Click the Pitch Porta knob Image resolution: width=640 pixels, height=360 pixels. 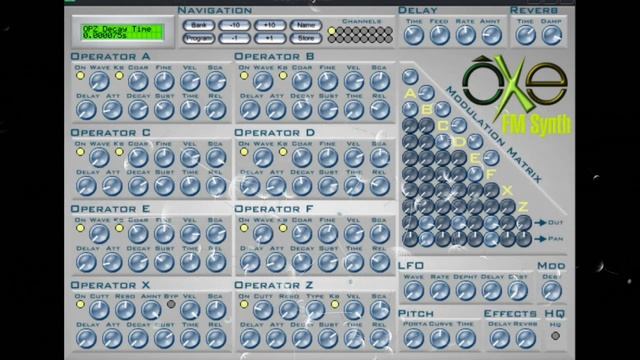point(414,339)
